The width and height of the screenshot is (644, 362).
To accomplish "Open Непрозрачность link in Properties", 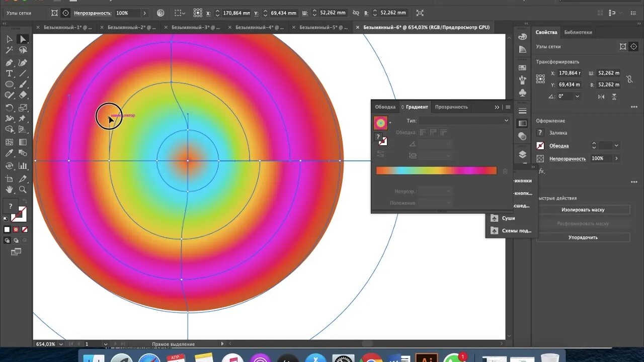I will point(568,158).
